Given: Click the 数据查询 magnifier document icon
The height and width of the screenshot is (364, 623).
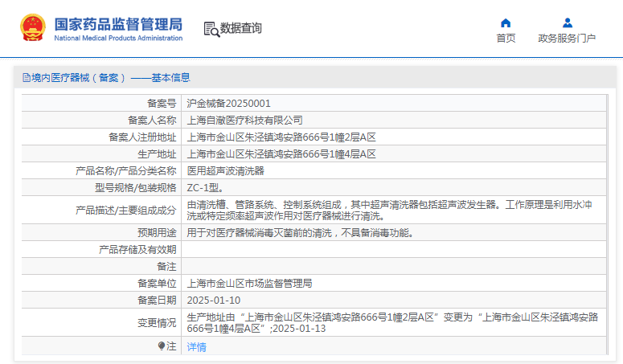Looking at the screenshot, I should [x=211, y=29].
